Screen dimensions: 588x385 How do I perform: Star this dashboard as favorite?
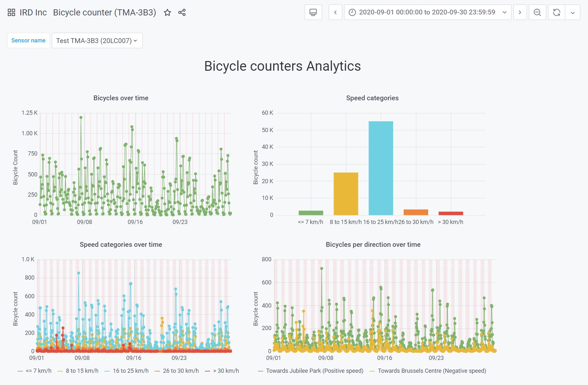(x=167, y=13)
